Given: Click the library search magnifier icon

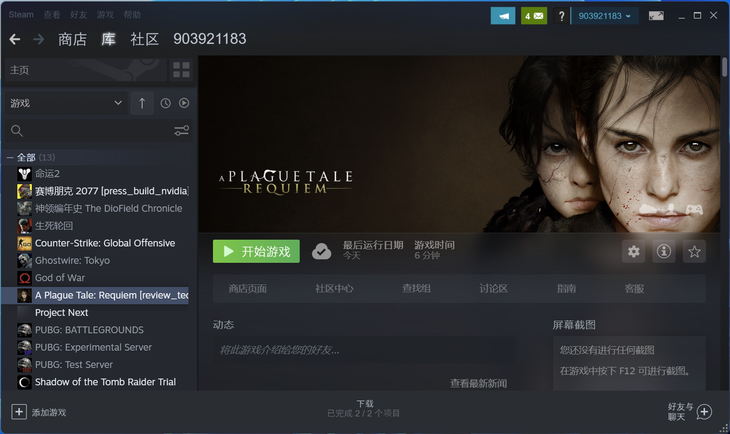Looking at the screenshot, I should tap(17, 131).
